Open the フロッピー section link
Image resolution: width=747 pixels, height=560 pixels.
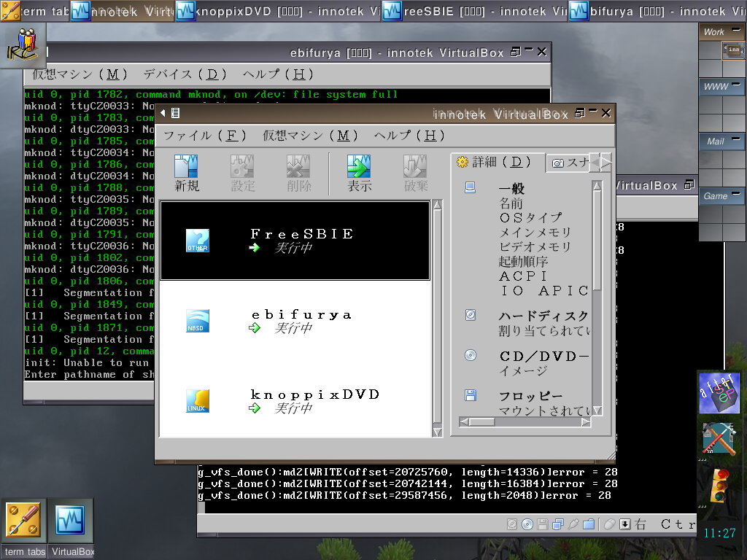531,396
